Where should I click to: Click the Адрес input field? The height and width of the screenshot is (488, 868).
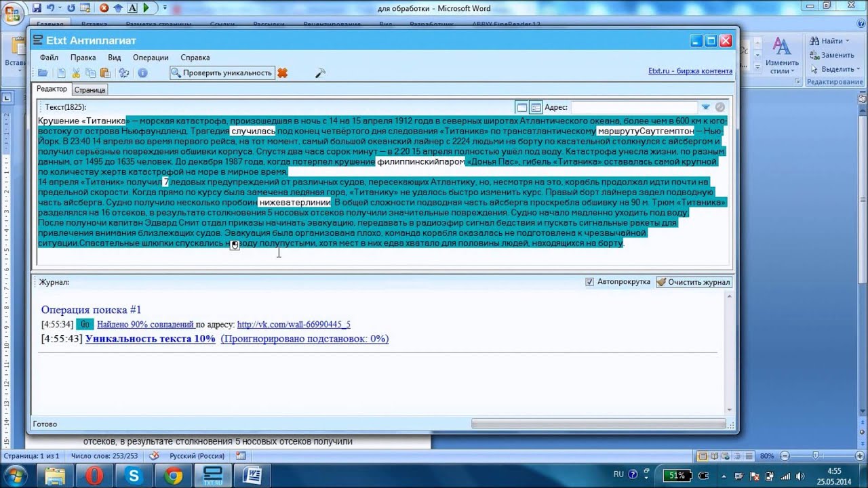[x=633, y=107]
